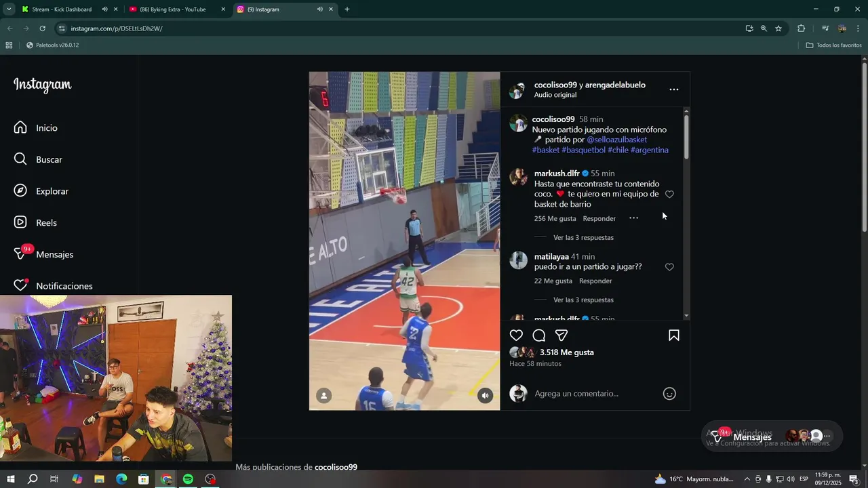868x488 pixels.
Task: Open Mensajes icon with 9+ badge
Action: coord(22,253)
